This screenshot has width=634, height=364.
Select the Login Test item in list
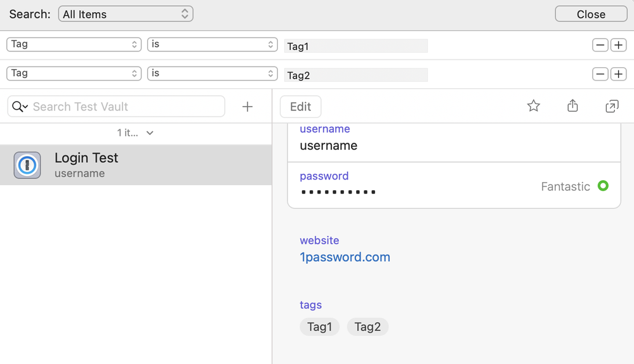point(136,165)
